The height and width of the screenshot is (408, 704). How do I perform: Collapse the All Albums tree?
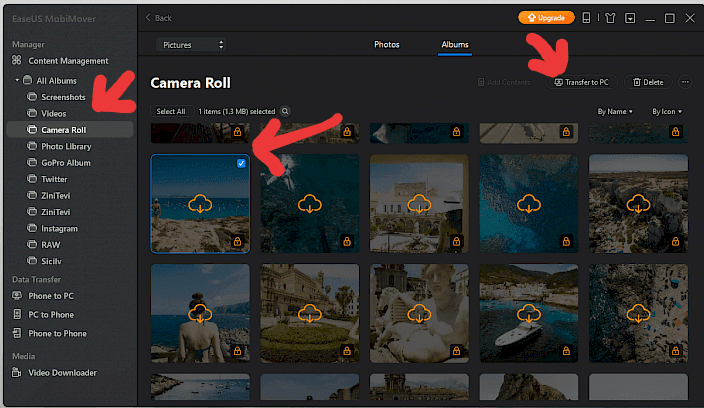coord(17,80)
